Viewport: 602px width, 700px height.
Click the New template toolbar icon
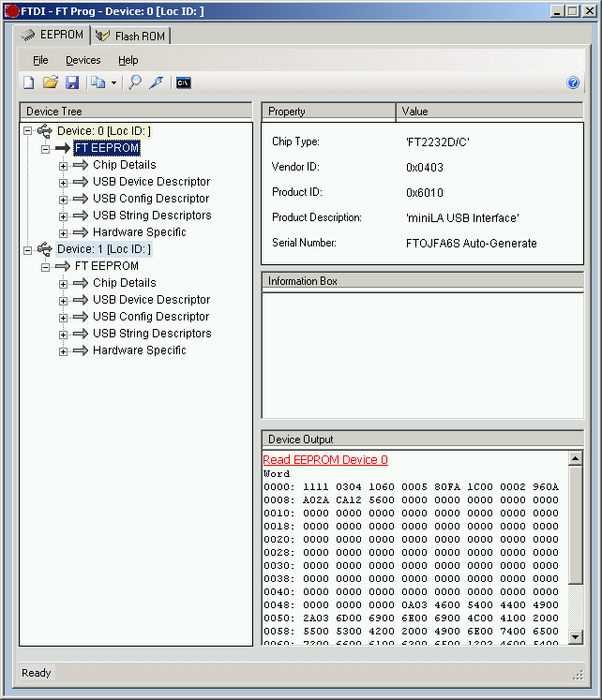(28, 82)
